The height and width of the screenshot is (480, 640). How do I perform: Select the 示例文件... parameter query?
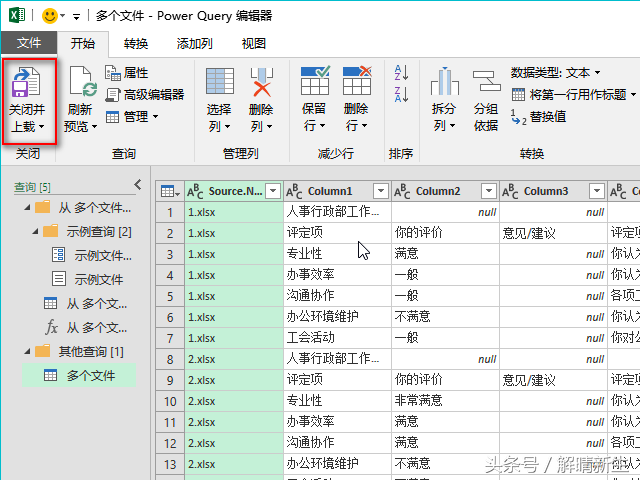pos(91,256)
